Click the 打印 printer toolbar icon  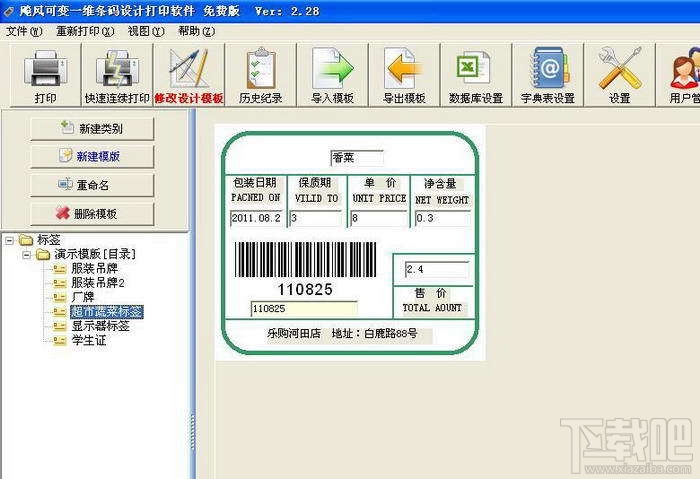46,75
